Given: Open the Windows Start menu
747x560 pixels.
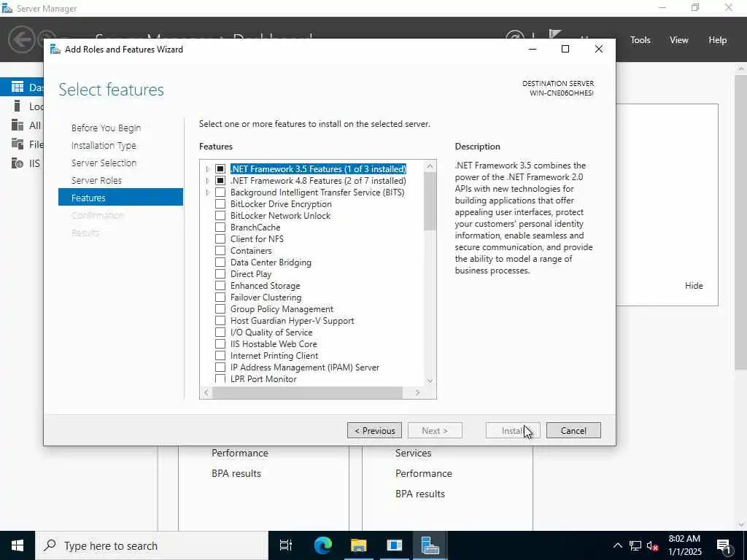Looking at the screenshot, I should pos(18,545).
